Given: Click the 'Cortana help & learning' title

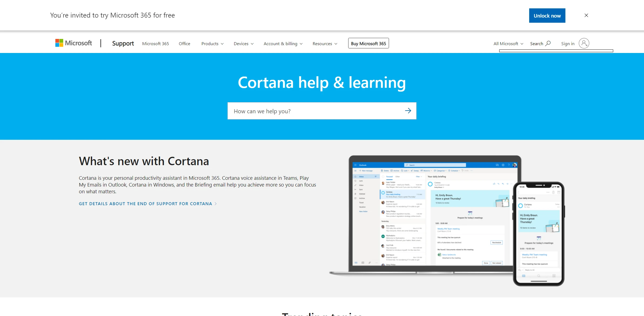Looking at the screenshot, I should tap(322, 82).
